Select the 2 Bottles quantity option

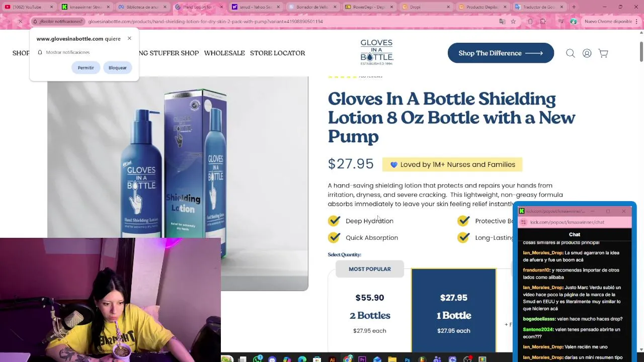[370, 307]
